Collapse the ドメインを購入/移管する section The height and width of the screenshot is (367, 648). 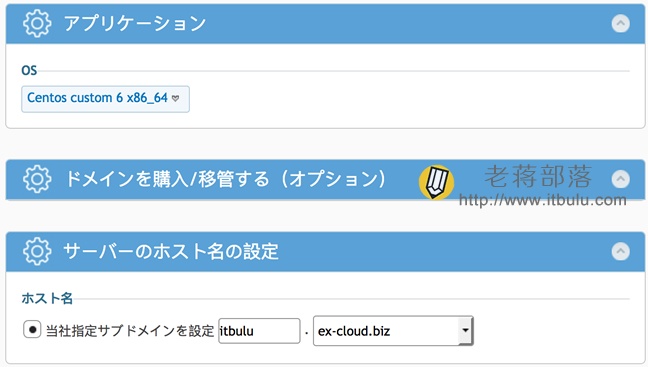(x=620, y=179)
